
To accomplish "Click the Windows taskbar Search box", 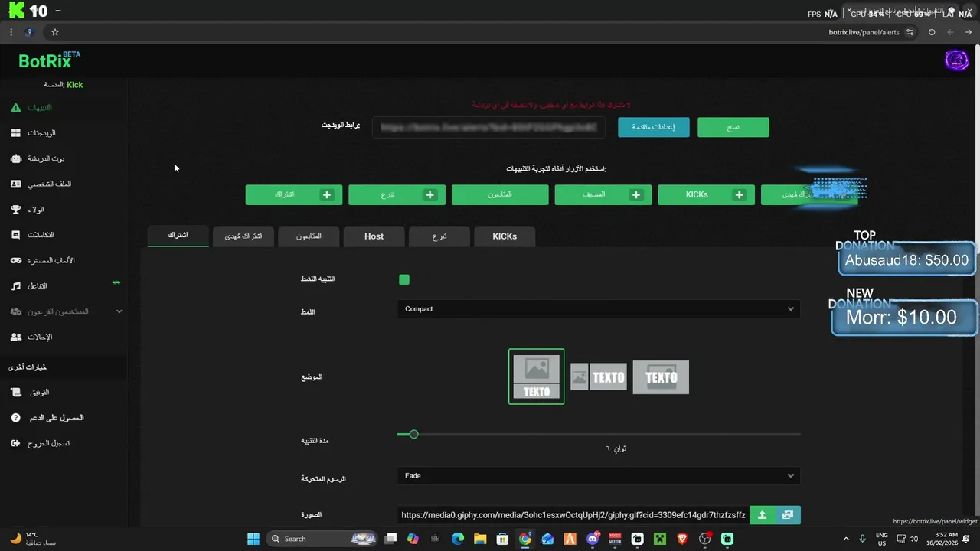I will pos(322,539).
